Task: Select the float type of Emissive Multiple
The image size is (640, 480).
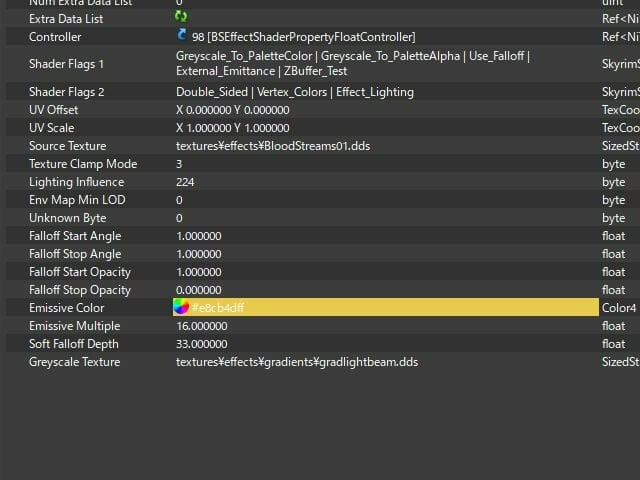Action: [x=613, y=326]
